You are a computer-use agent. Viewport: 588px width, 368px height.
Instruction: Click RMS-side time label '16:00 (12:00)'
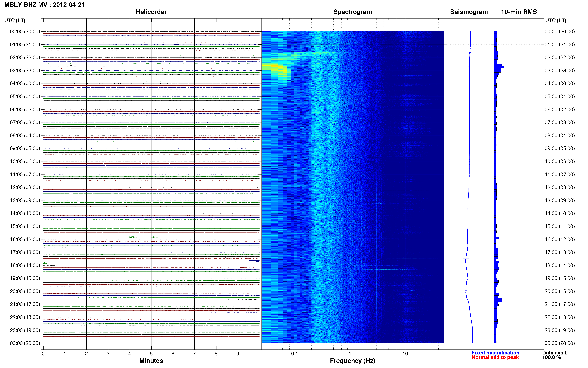pyautogui.click(x=560, y=239)
